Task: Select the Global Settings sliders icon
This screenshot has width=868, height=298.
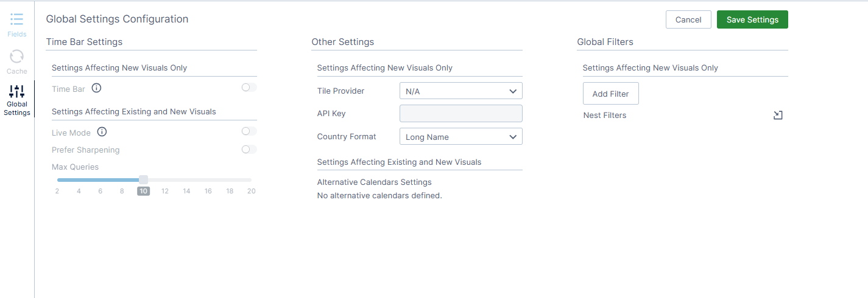Action: tap(17, 91)
